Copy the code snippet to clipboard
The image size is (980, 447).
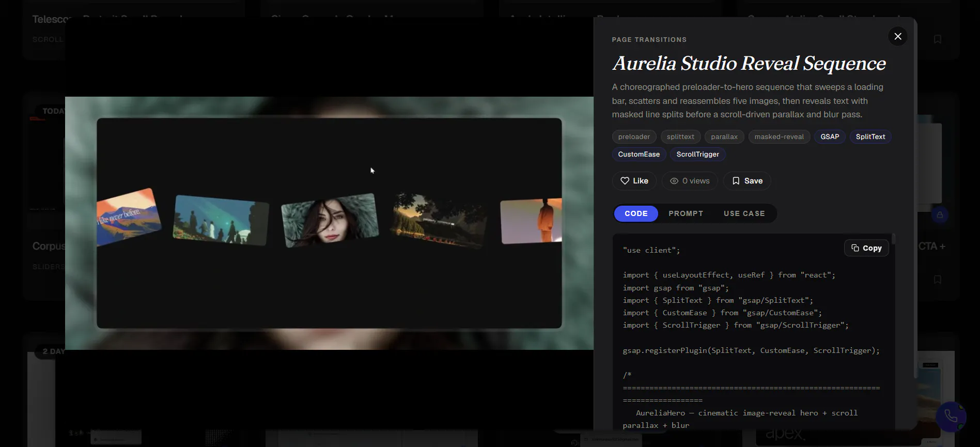866,248
